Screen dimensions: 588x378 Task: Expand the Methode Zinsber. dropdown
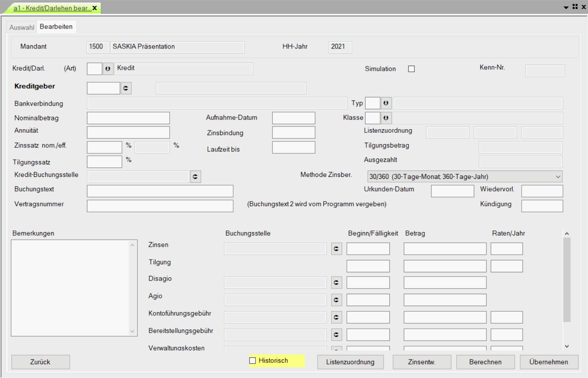558,176
